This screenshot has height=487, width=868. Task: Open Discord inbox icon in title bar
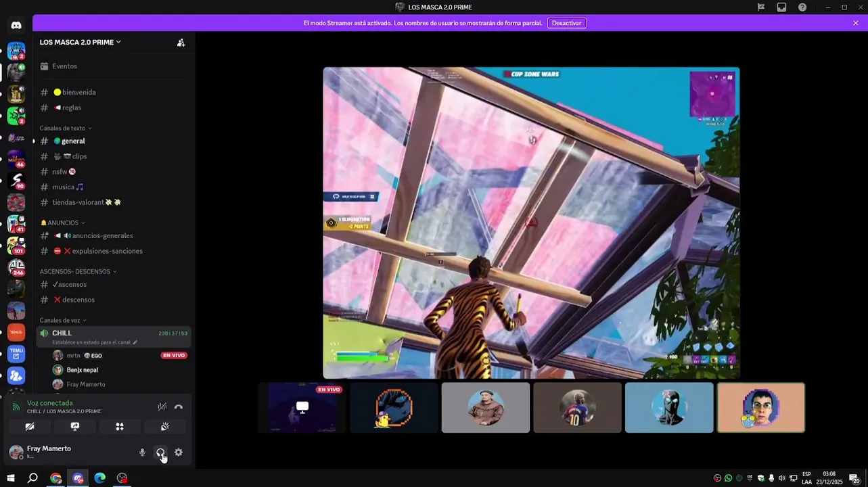click(x=781, y=7)
